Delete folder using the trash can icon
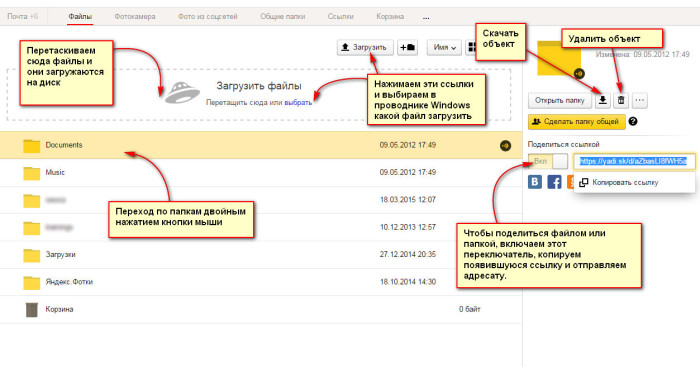The image size is (700, 367). [x=621, y=100]
